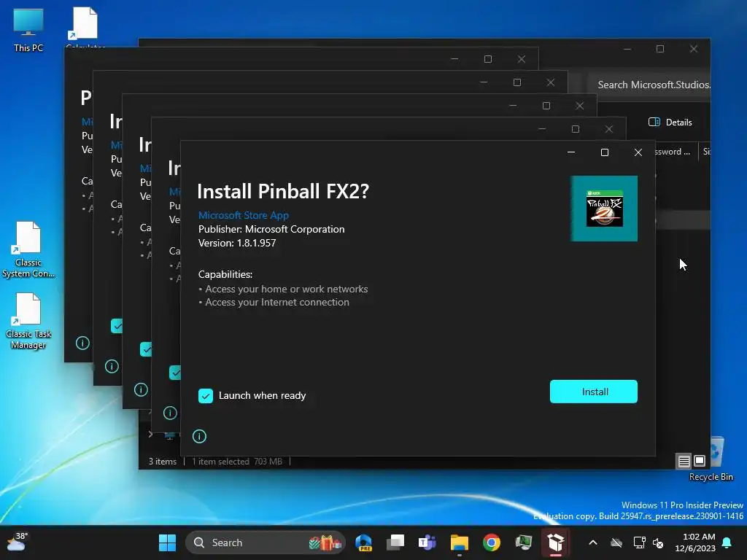This screenshot has height=560, width=747.
Task: Maximize the Install Pinball FX2 dialog
Action: 605,152
